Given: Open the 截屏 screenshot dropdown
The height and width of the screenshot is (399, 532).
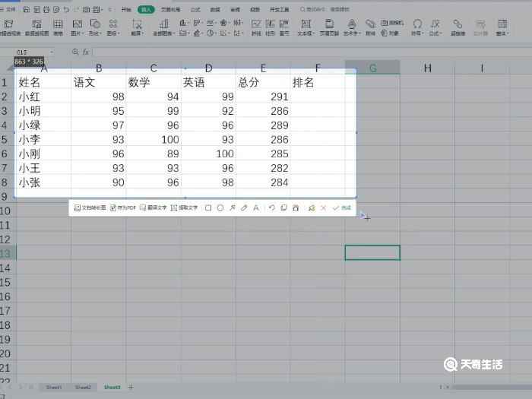Looking at the screenshot, I should [x=138, y=27].
